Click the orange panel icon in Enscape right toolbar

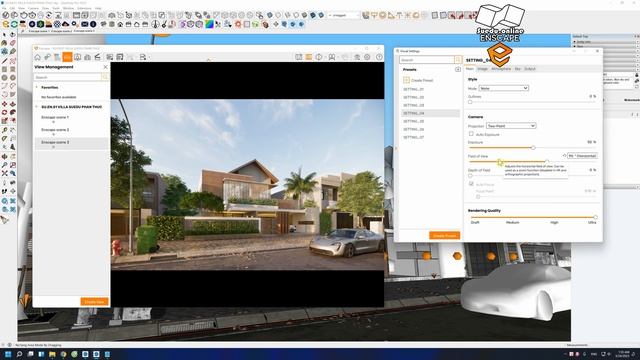tap(309, 57)
